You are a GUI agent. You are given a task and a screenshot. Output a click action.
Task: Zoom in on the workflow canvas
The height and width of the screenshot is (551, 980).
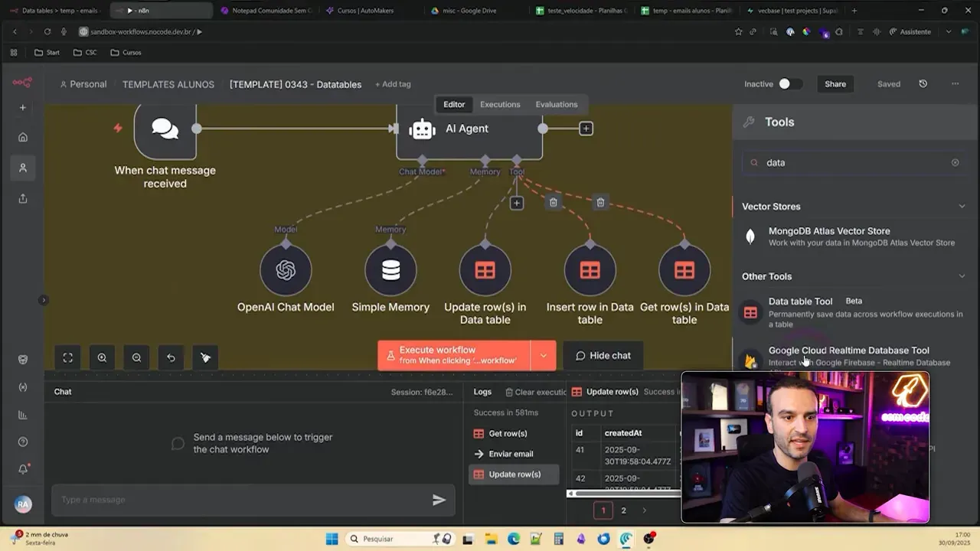coord(102,357)
